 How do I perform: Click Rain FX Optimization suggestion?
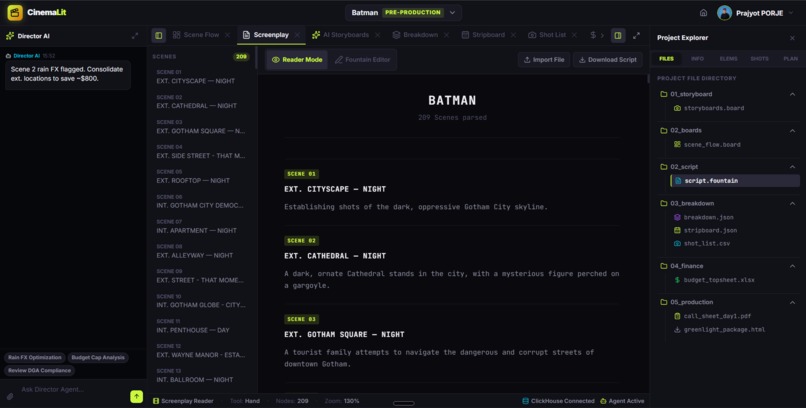(x=34, y=358)
